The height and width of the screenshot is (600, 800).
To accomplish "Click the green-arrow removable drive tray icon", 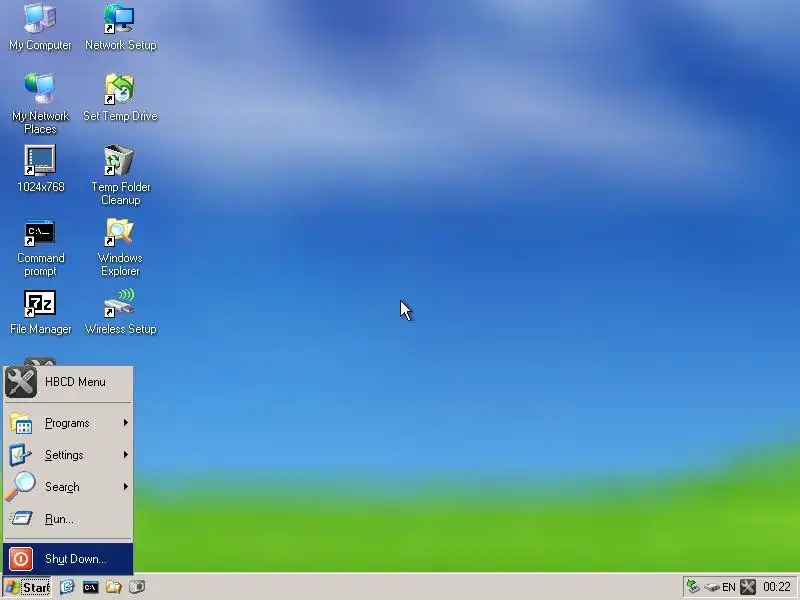I will [693, 587].
